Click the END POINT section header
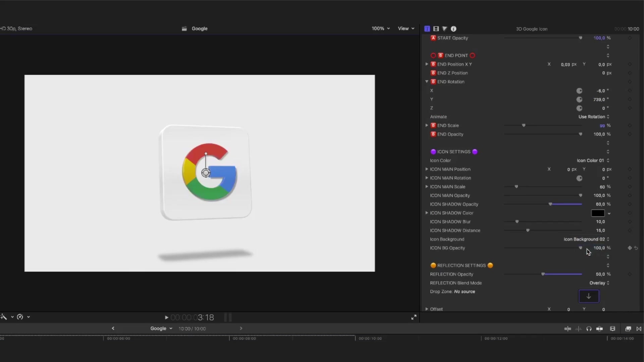The width and height of the screenshot is (644, 362). coord(453,56)
